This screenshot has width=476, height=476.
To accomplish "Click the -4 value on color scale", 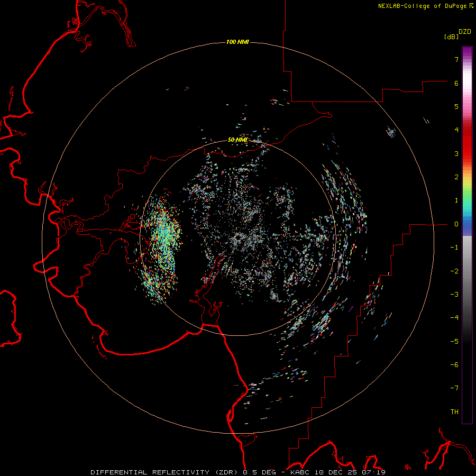I will [454, 318].
